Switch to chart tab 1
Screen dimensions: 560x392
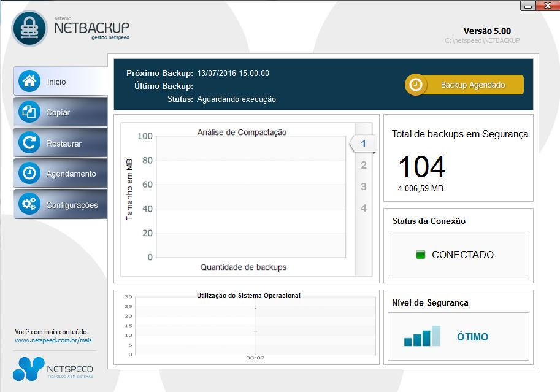pos(363,144)
